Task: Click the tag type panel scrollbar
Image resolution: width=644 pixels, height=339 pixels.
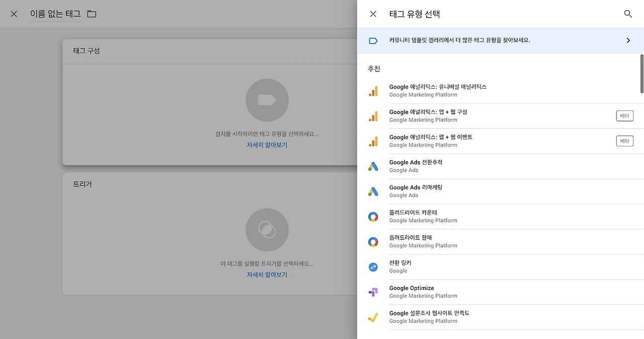Action: [641, 74]
